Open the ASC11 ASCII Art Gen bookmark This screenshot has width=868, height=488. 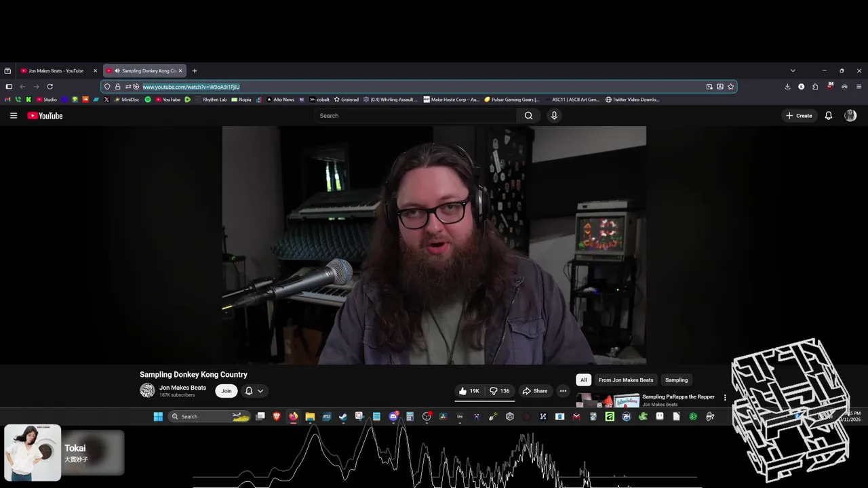572,100
